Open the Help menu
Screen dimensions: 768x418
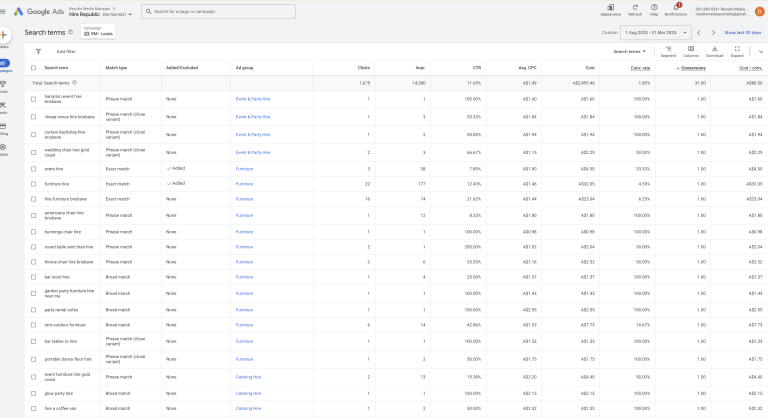pyautogui.click(x=654, y=10)
